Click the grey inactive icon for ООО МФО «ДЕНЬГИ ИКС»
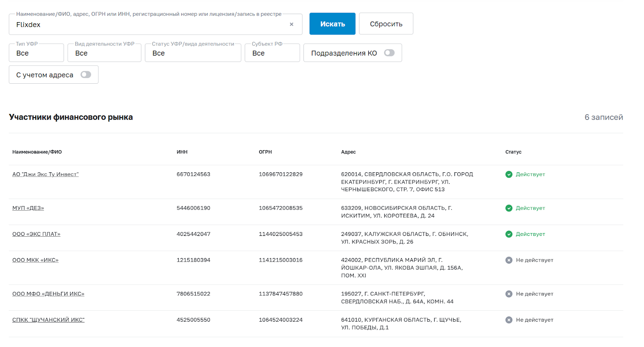Screen dimensions: 644x347 (x=509, y=294)
